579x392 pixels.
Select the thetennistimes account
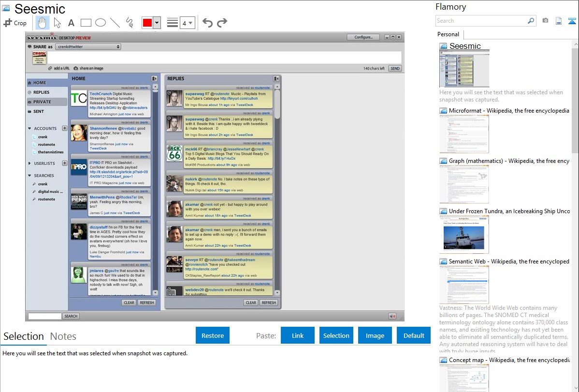coord(51,152)
